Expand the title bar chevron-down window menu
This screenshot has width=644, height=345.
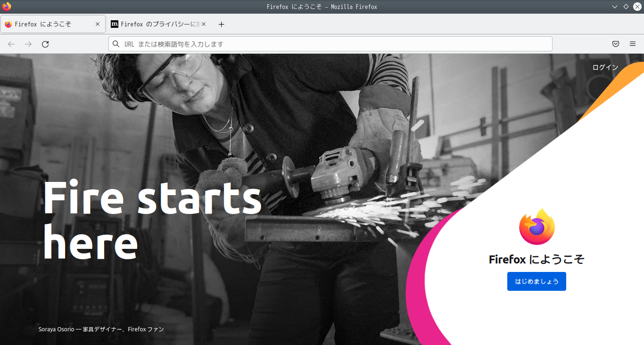click(615, 7)
